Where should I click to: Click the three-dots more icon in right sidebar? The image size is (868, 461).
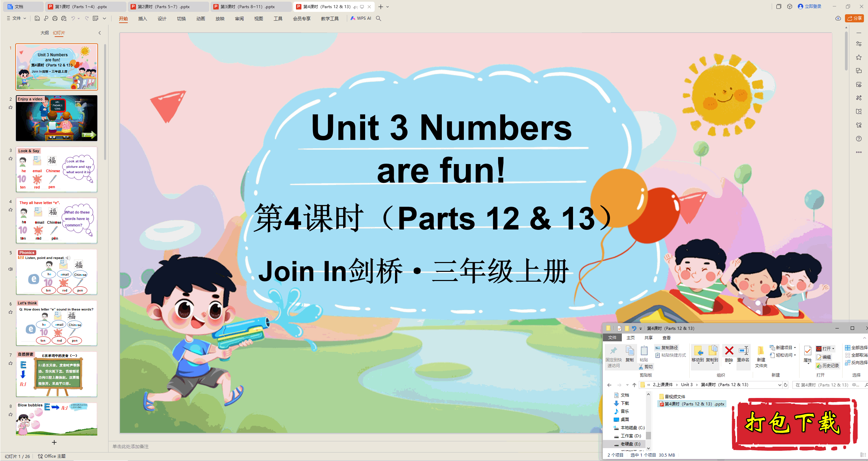pos(859,152)
